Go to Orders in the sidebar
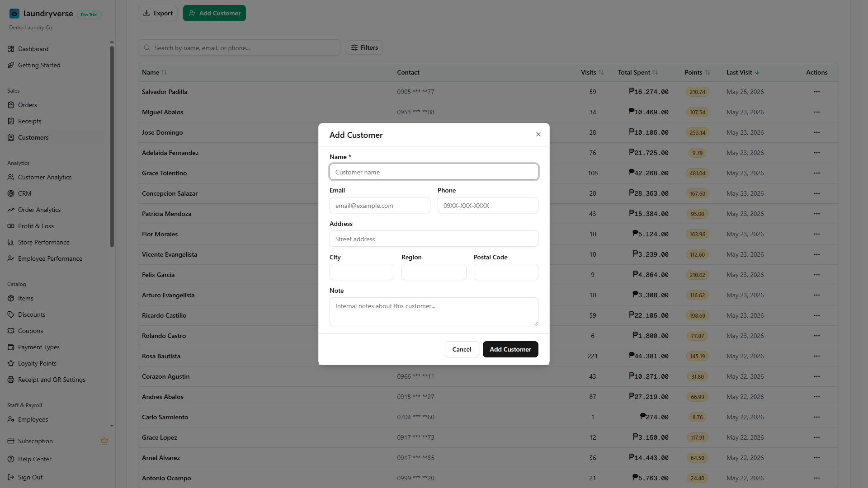Viewport: 868px width, 488px height. 27,105
